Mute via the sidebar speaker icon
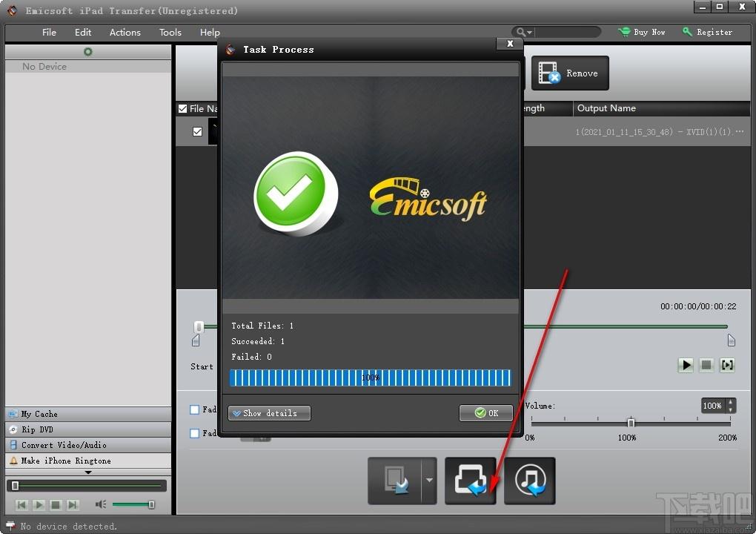This screenshot has height=534, width=756. click(x=100, y=504)
